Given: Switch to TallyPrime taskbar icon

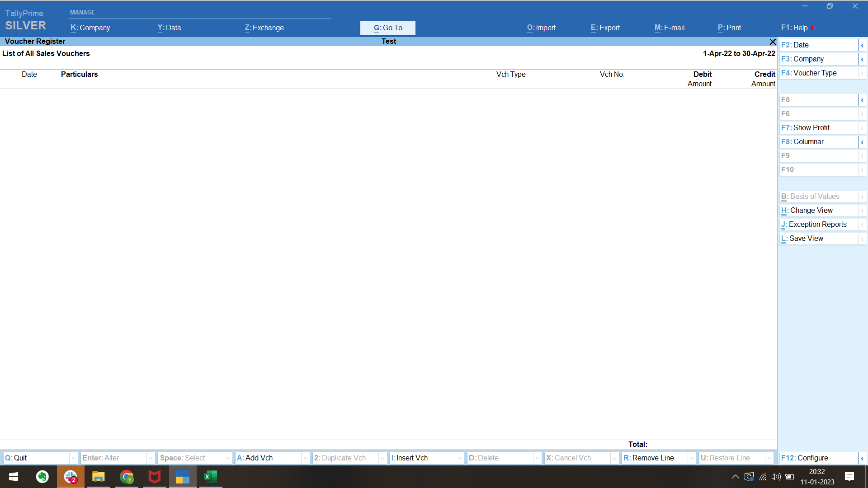Looking at the screenshot, I should (183, 477).
